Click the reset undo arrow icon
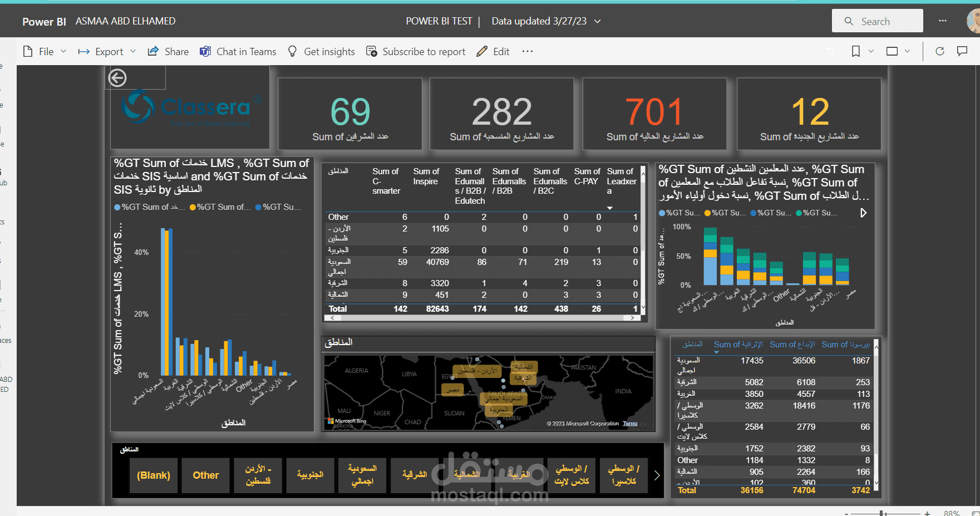980x516 pixels. pos(831,51)
